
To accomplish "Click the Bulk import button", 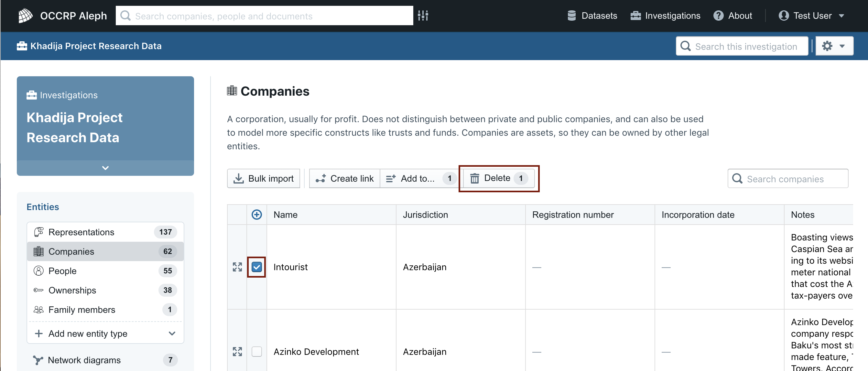I will click(264, 178).
